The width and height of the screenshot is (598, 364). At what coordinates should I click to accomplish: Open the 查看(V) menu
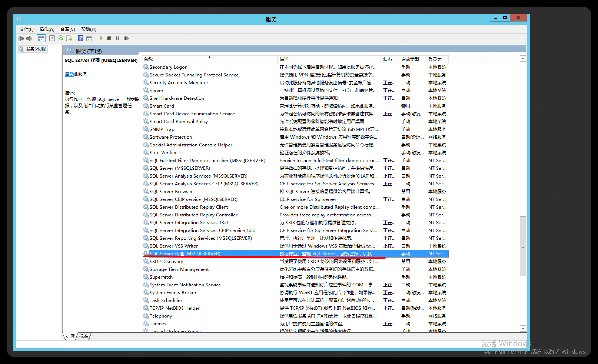click(x=68, y=29)
